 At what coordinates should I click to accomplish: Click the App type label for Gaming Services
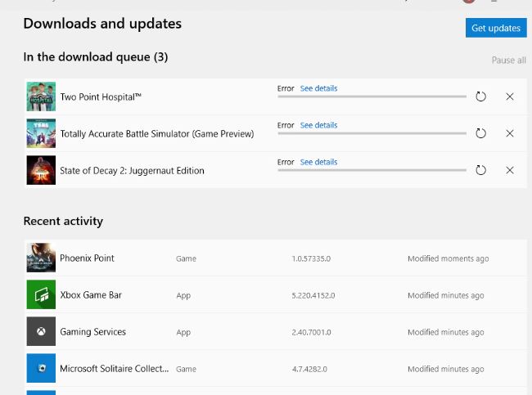point(183,332)
